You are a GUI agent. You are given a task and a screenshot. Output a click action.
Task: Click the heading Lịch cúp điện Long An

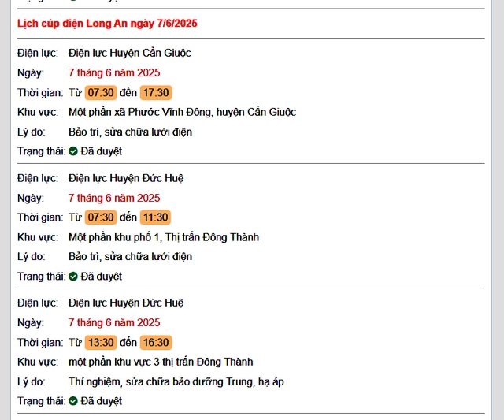107,24
